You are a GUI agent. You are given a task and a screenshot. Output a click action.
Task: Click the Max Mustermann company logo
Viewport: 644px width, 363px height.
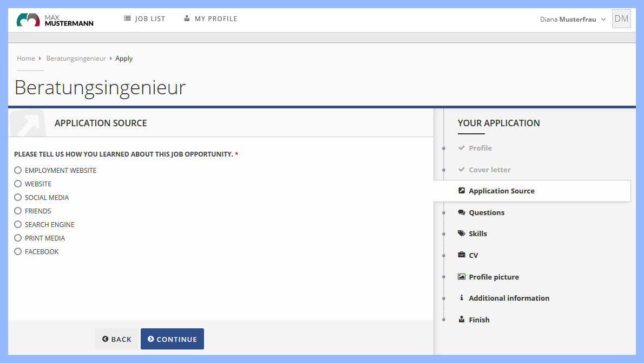click(54, 20)
